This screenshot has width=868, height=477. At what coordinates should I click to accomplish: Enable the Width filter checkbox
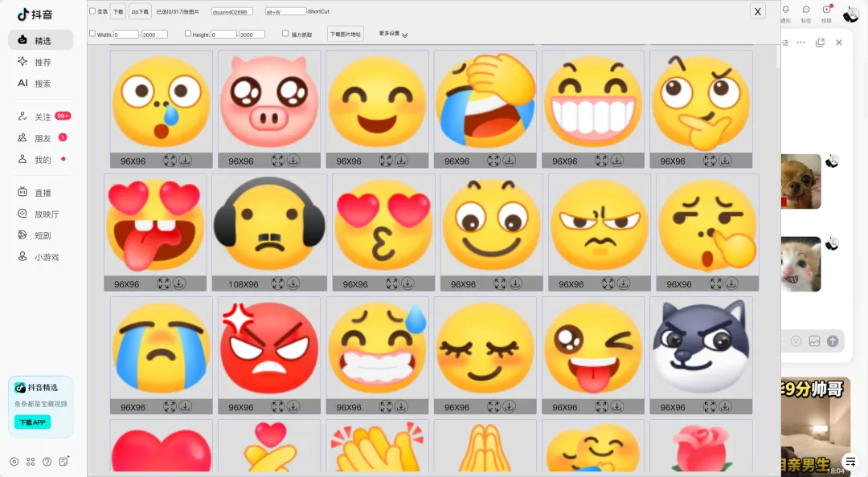click(92, 34)
